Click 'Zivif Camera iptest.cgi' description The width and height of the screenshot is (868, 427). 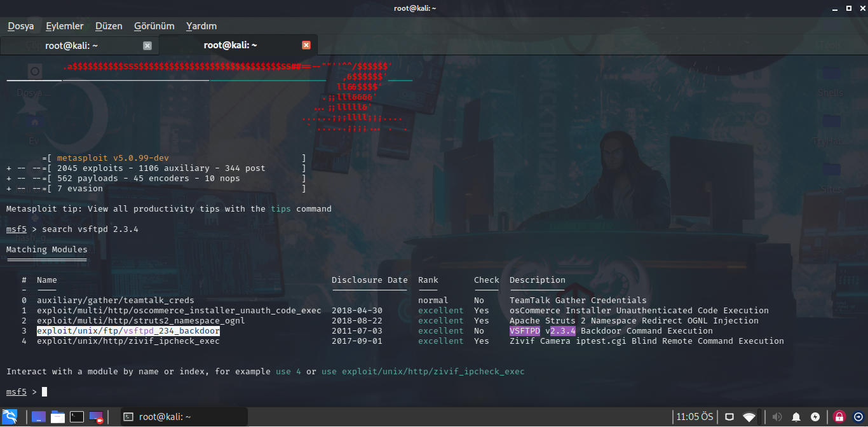click(x=647, y=341)
